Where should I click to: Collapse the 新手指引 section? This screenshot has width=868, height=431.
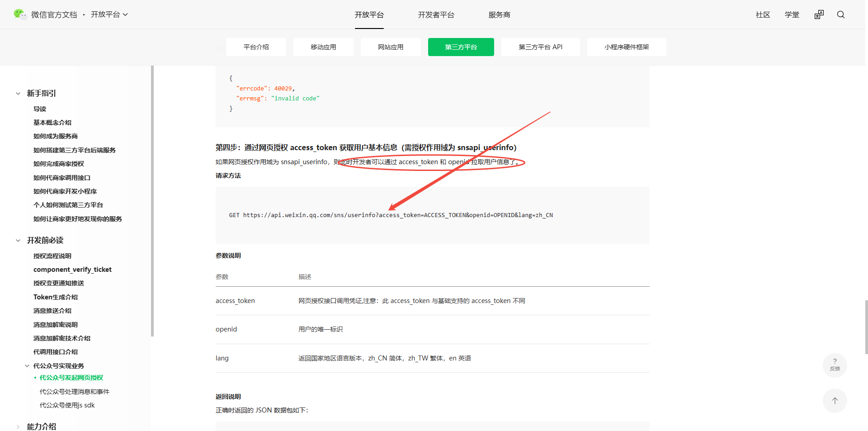(x=18, y=94)
